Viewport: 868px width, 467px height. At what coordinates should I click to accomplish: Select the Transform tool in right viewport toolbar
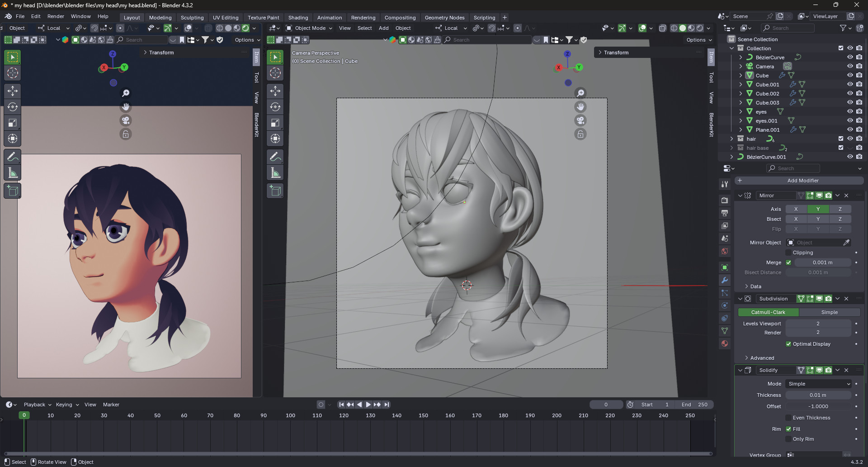coord(275,138)
